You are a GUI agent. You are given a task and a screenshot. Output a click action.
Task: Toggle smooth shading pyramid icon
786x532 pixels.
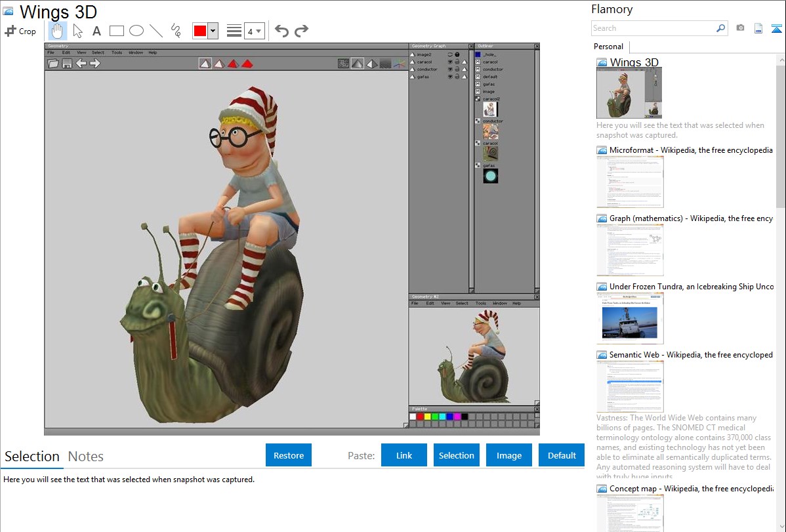tap(358, 64)
